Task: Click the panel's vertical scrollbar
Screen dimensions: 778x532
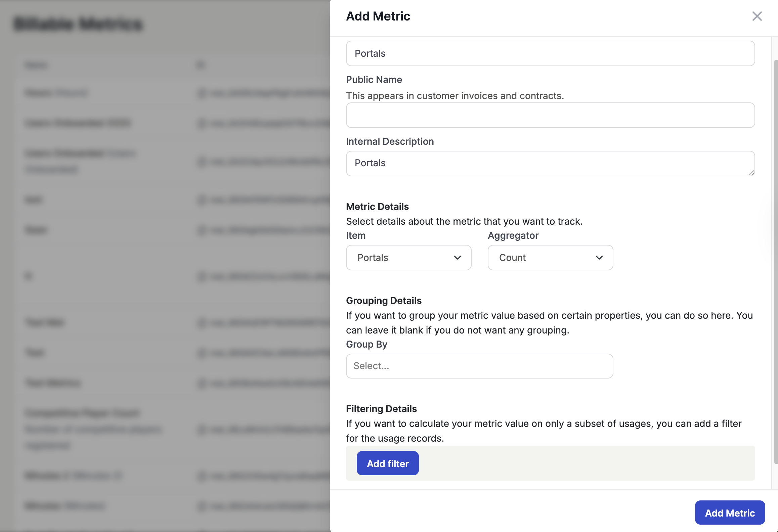Action: pyautogui.click(x=775, y=262)
